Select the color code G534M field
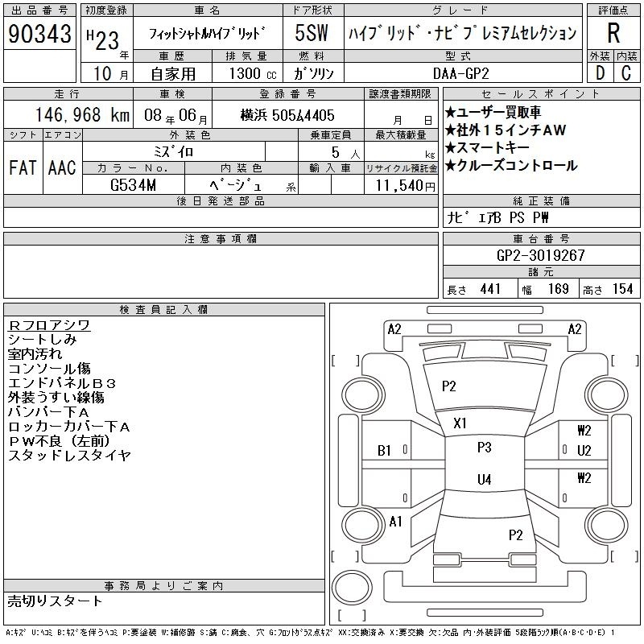This screenshot has height=644, width=644. (134, 186)
